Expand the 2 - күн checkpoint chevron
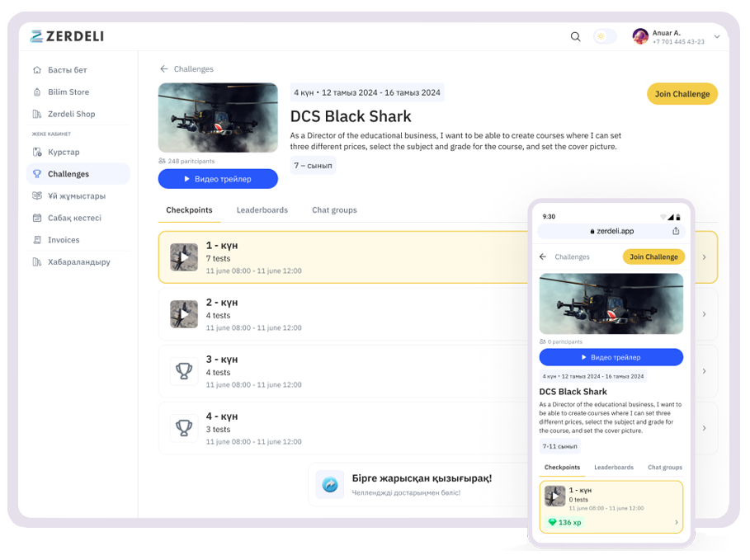This screenshot has height=560, width=750. 704,314
